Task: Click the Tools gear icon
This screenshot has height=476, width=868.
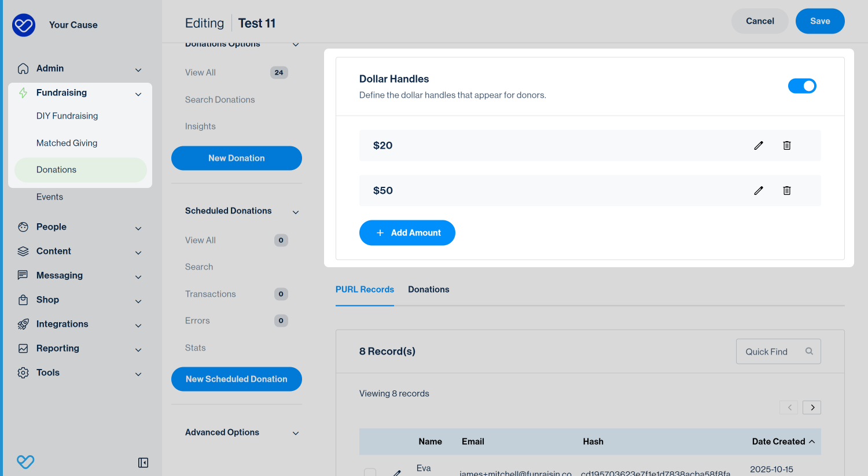Action: (x=23, y=372)
